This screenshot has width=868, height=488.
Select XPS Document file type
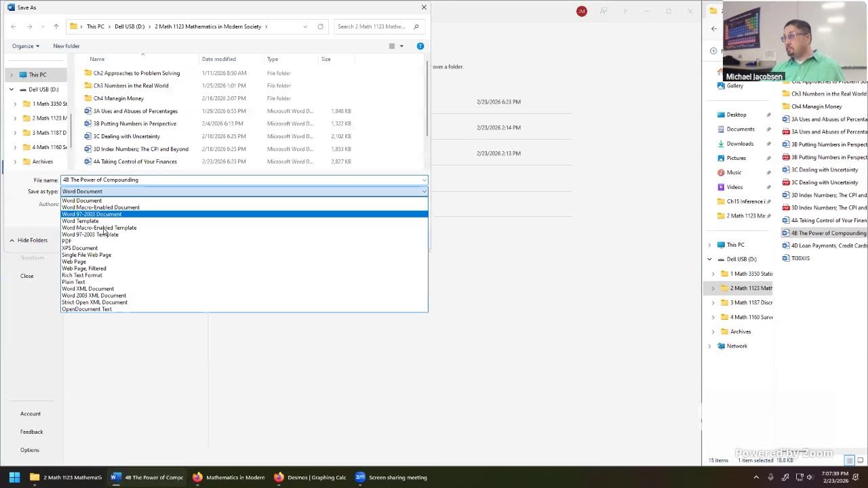click(80, 248)
